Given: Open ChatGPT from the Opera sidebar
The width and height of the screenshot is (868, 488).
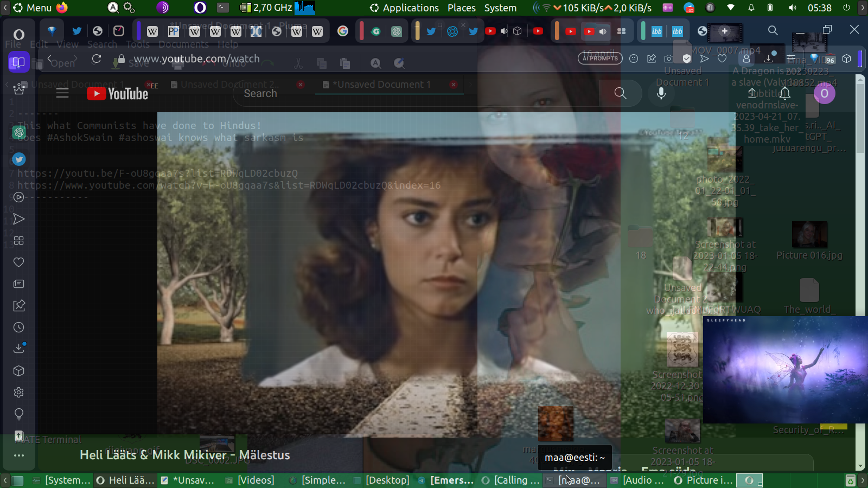Looking at the screenshot, I should (19, 132).
